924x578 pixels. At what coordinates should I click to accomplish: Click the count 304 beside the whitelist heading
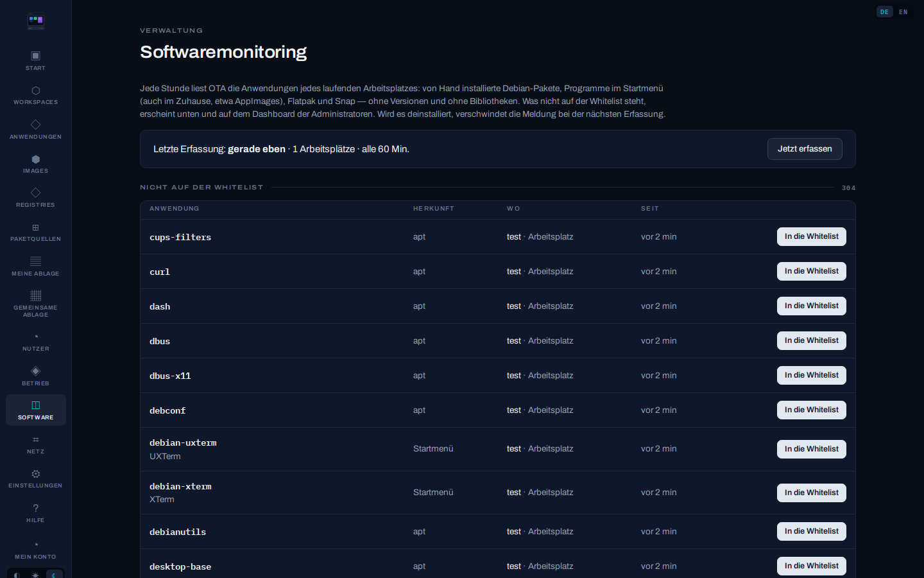tap(849, 188)
